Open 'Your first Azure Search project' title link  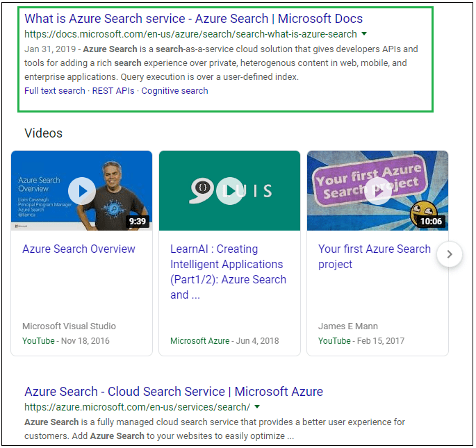(x=375, y=256)
